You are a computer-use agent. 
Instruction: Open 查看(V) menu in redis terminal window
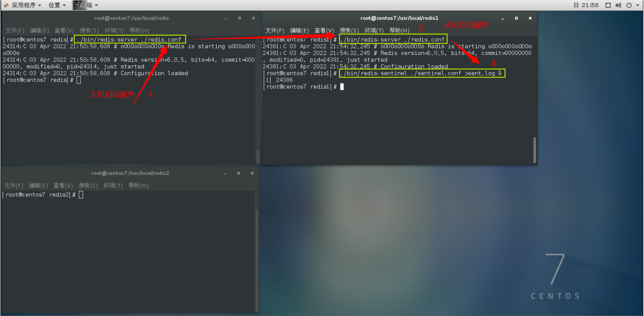tap(64, 30)
